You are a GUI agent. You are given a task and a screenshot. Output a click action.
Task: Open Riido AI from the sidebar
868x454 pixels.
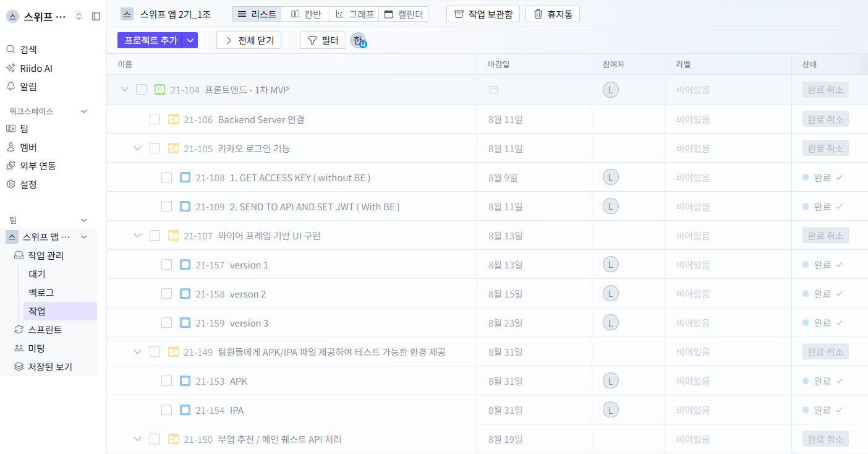[36, 68]
